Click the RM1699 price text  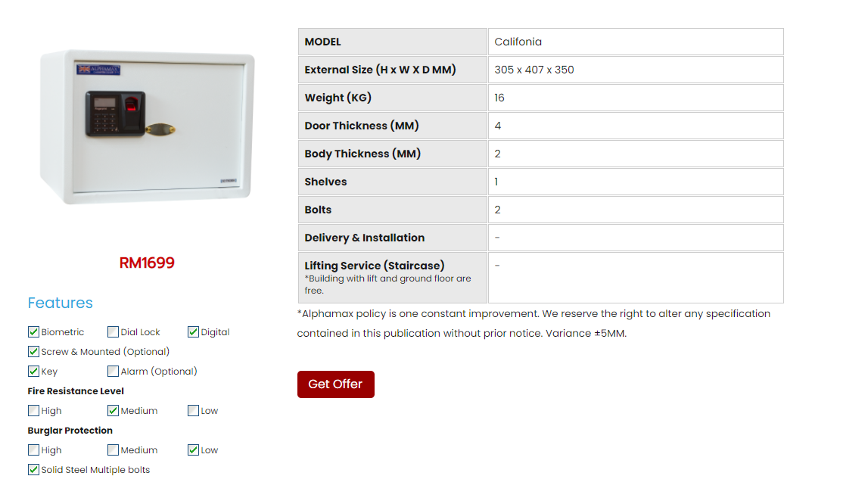coord(147,263)
